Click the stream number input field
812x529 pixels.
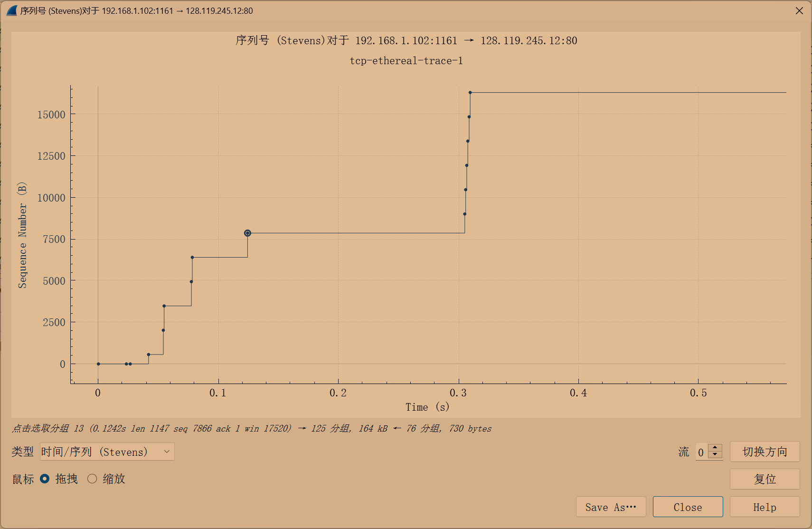coord(701,452)
